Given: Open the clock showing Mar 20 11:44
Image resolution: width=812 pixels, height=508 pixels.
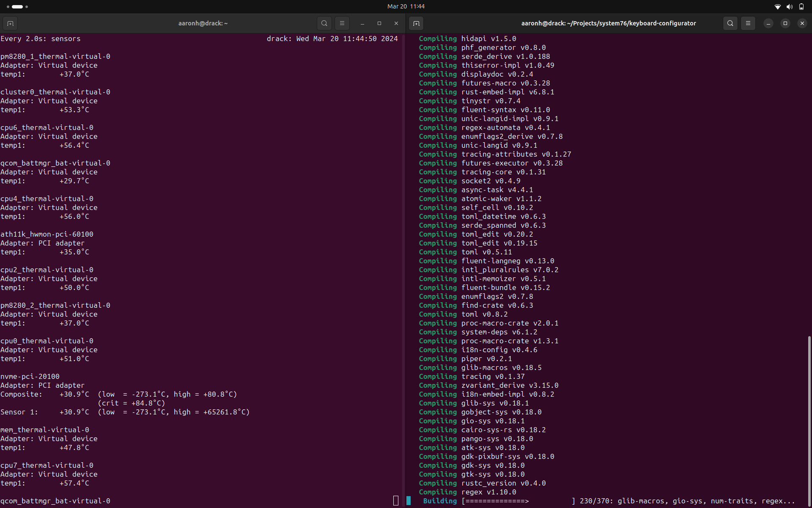Looking at the screenshot, I should click(406, 6).
